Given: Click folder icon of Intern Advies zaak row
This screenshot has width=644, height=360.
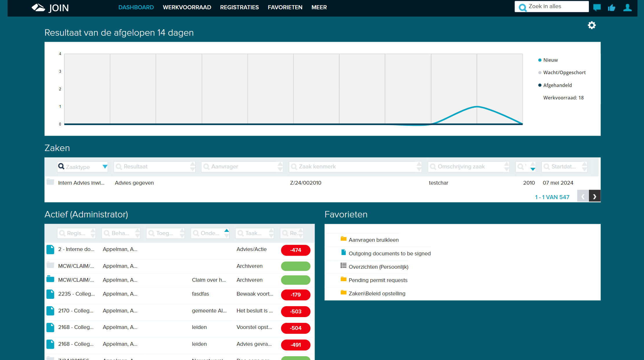Looking at the screenshot, I should [50, 182].
